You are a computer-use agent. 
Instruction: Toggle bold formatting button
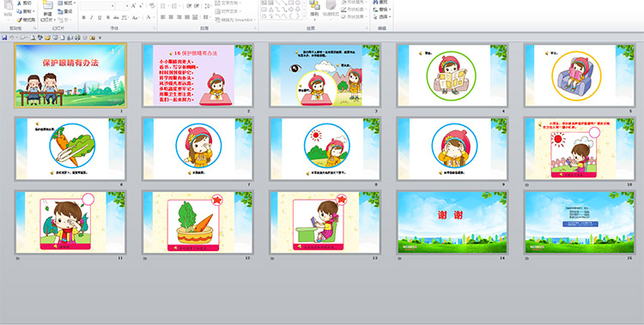coord(84,18)
